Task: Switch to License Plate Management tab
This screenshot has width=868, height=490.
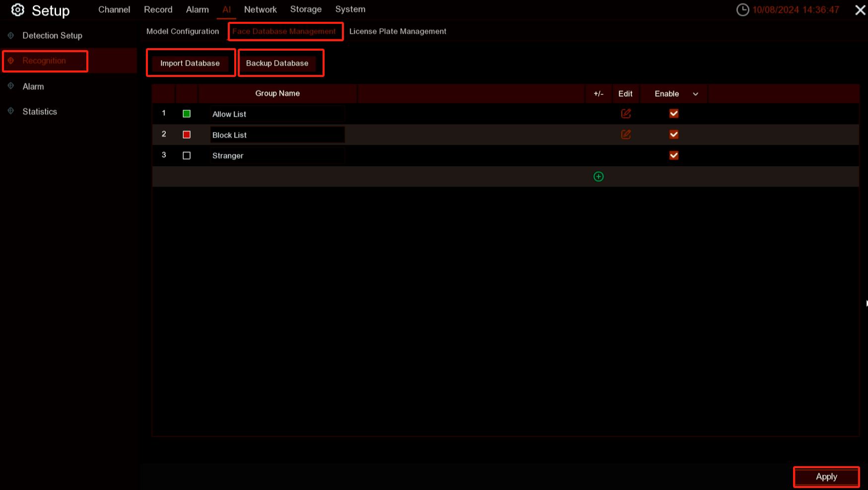Action: coord(398,31)
